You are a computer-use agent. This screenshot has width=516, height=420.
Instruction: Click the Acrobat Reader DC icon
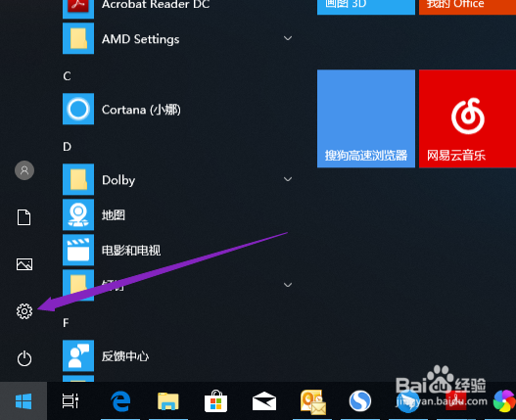(78, 9)
